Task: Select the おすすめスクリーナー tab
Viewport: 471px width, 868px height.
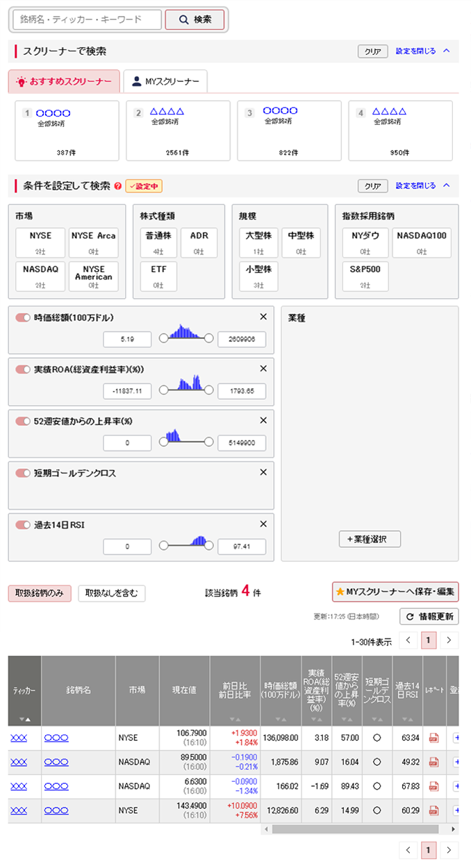Action: tap(64, 82)
